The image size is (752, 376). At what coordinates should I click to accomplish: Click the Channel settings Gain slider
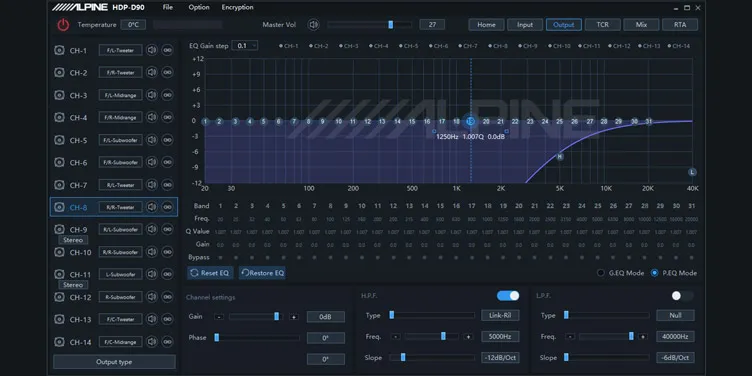(x=256, y=316)
